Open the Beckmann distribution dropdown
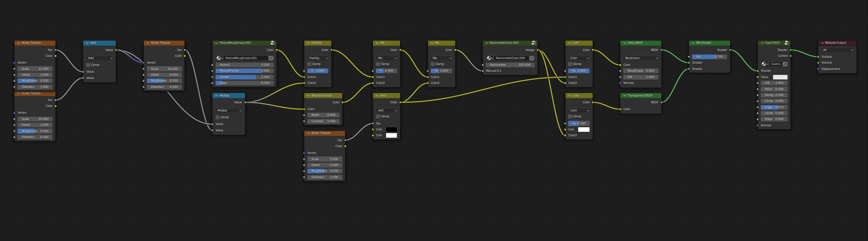This screenshot has width=868, height=241. [x=641, y=58]
